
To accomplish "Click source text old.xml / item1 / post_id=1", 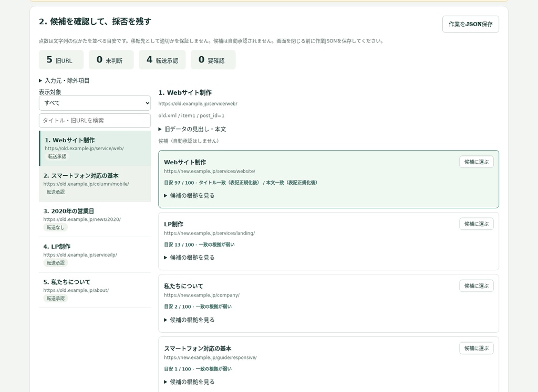I will coord(191,115).
